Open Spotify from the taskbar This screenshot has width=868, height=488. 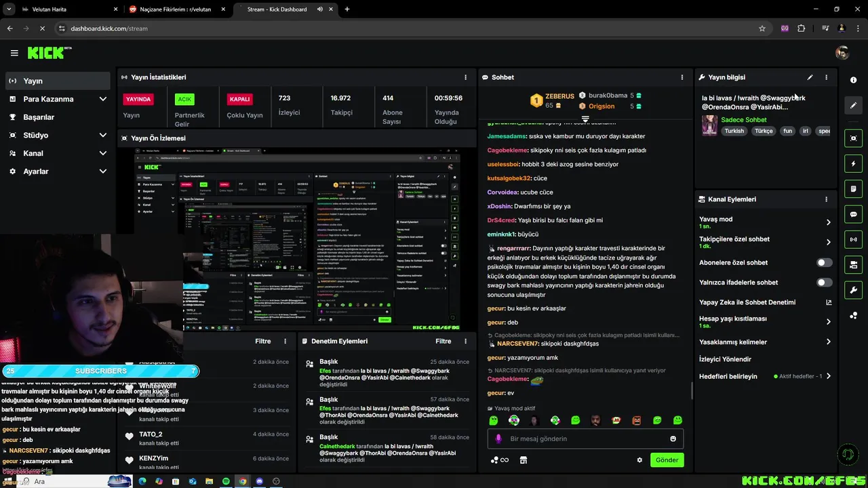tap(226, 481)
